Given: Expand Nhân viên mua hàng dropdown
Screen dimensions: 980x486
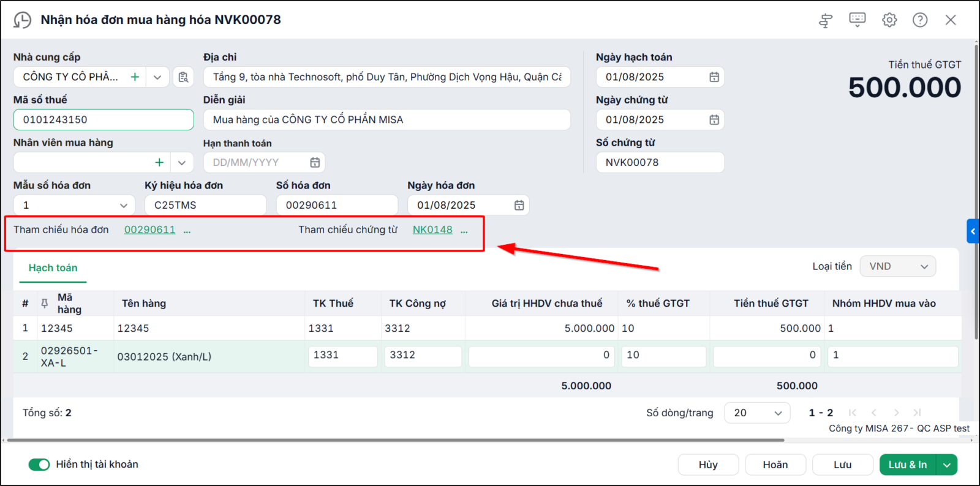Looking at the screenshot, I should (182, 163).
